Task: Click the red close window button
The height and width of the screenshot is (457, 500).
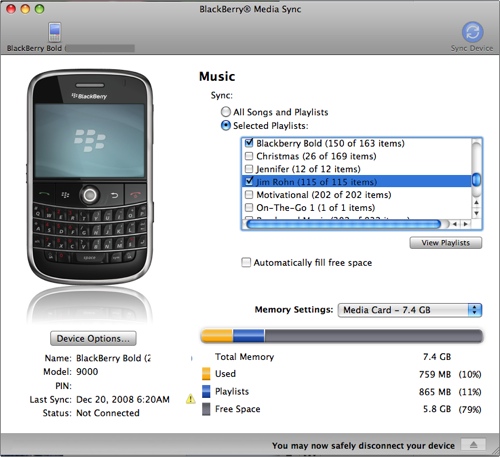Action: point(11,9)
